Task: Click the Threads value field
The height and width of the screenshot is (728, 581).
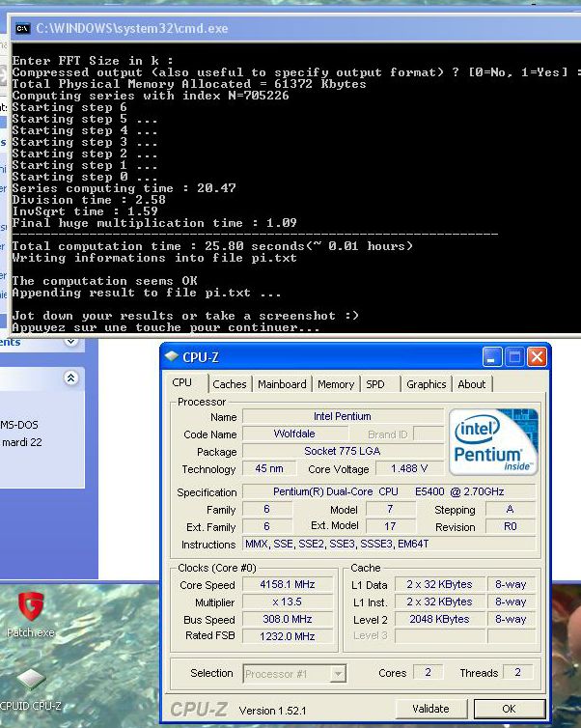Action: tap(518, 672)
